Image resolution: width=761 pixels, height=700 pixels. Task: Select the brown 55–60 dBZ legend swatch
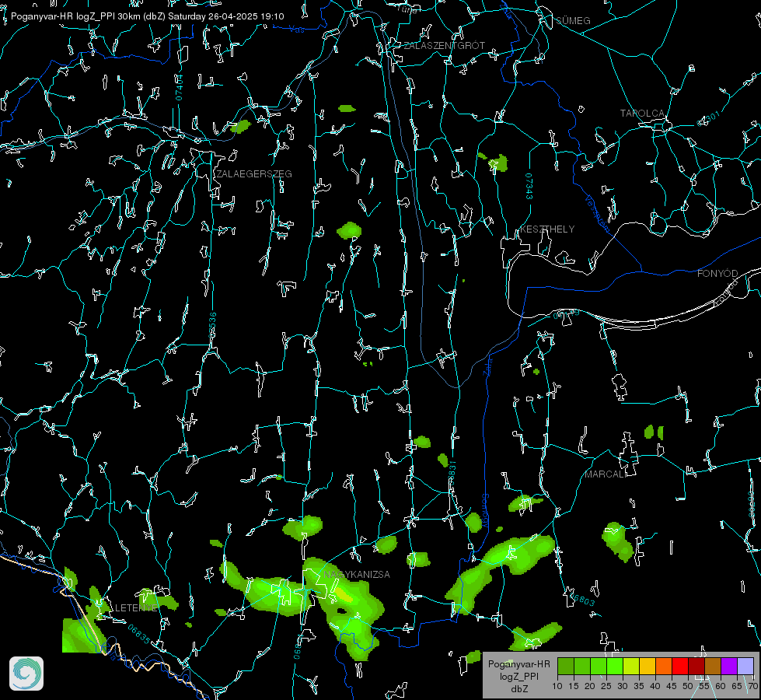[713, 667]
